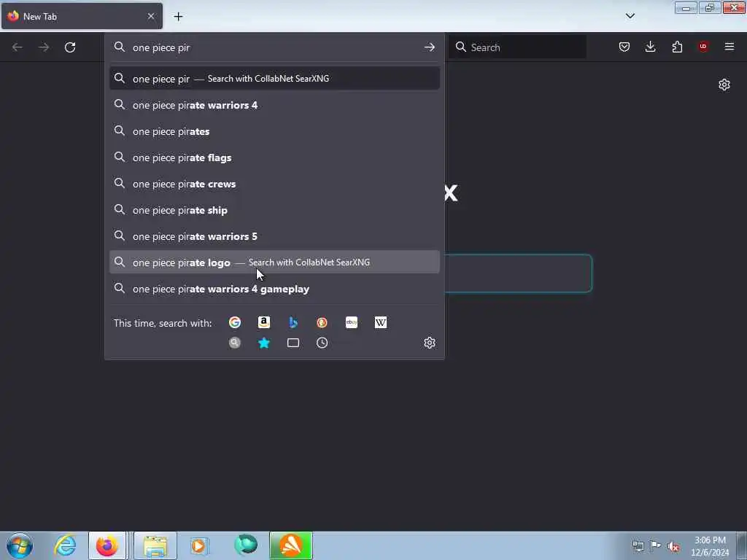Search this time with Amazon
Image resolution: width=747 pixels, height=560 pixels.
pos(264,323)
